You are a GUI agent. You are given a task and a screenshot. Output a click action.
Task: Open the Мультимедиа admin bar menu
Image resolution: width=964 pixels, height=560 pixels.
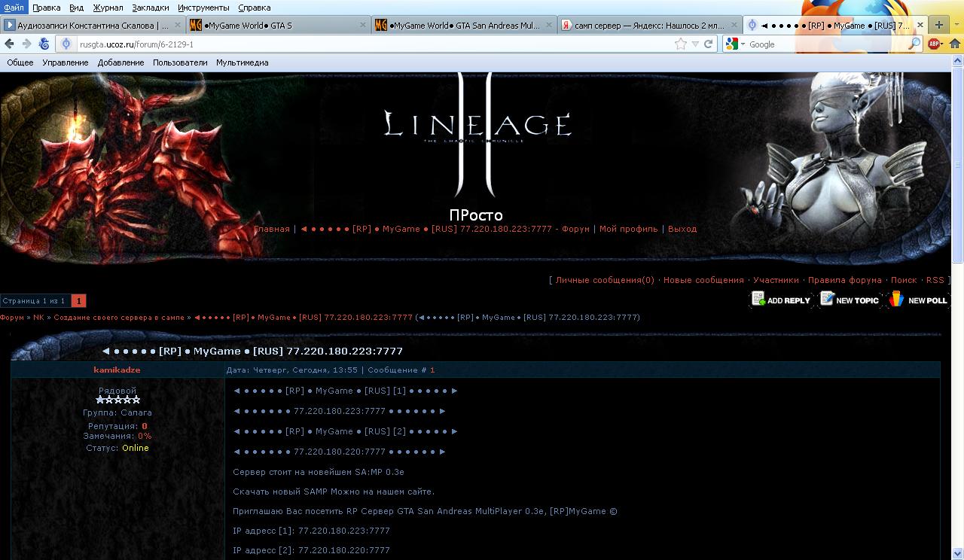(243, 63)
